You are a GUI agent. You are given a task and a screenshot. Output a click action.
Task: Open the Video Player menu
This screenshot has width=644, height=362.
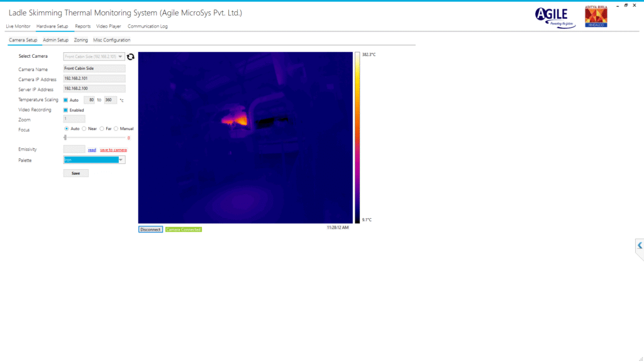[x=108, y=26]
